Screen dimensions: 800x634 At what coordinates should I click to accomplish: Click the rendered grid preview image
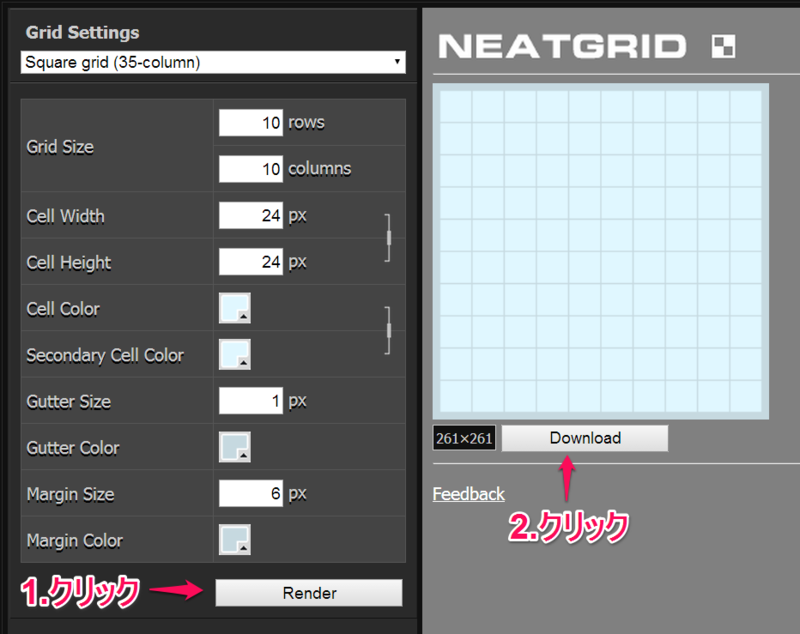pyautogui.click(x=601, y=251)
